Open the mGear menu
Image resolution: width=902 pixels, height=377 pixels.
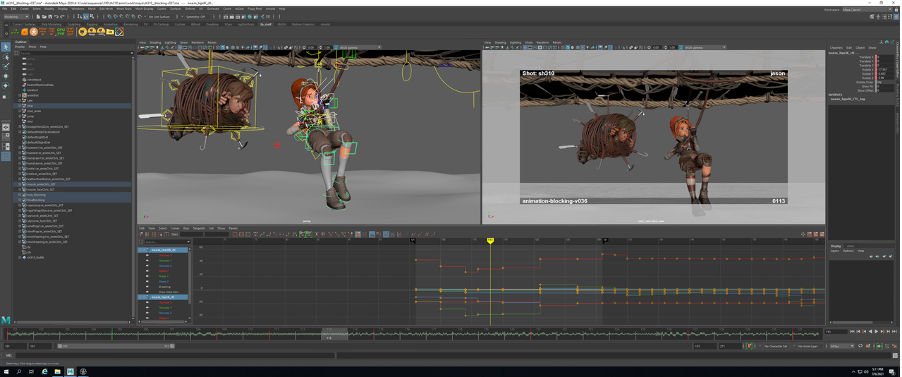(x=239, y=9)
